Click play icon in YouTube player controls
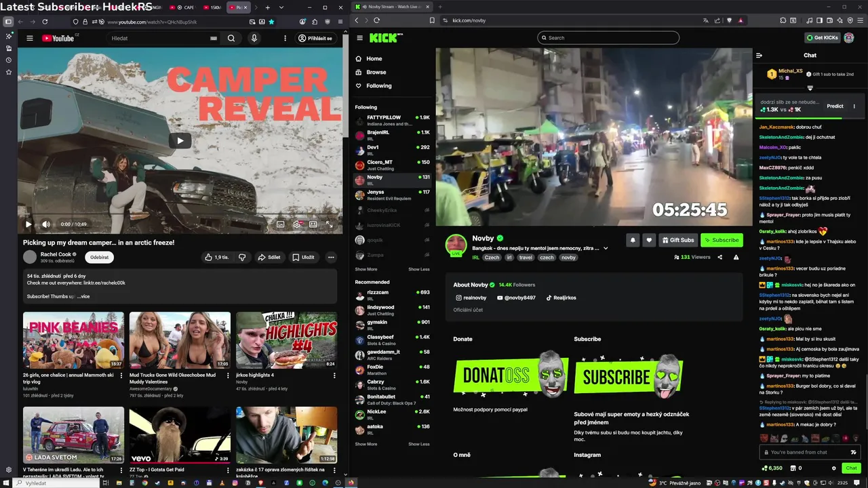Viewport: 868px width, 488px height. [28, 224]
